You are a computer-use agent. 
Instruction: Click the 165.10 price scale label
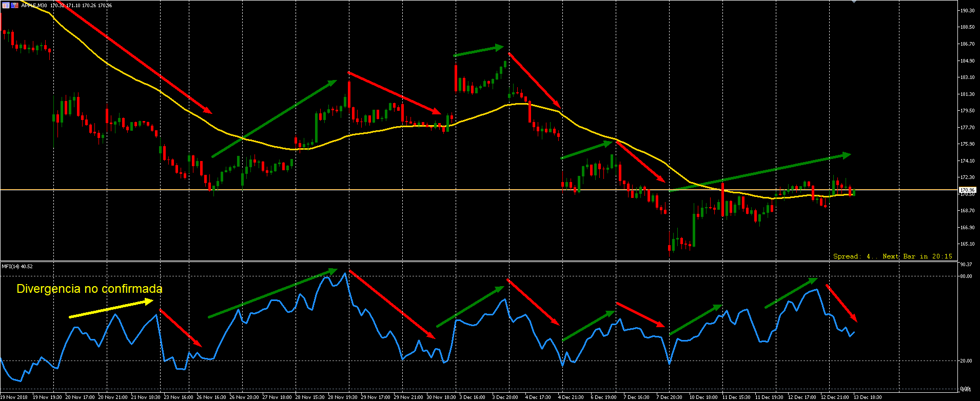point(967,244)
